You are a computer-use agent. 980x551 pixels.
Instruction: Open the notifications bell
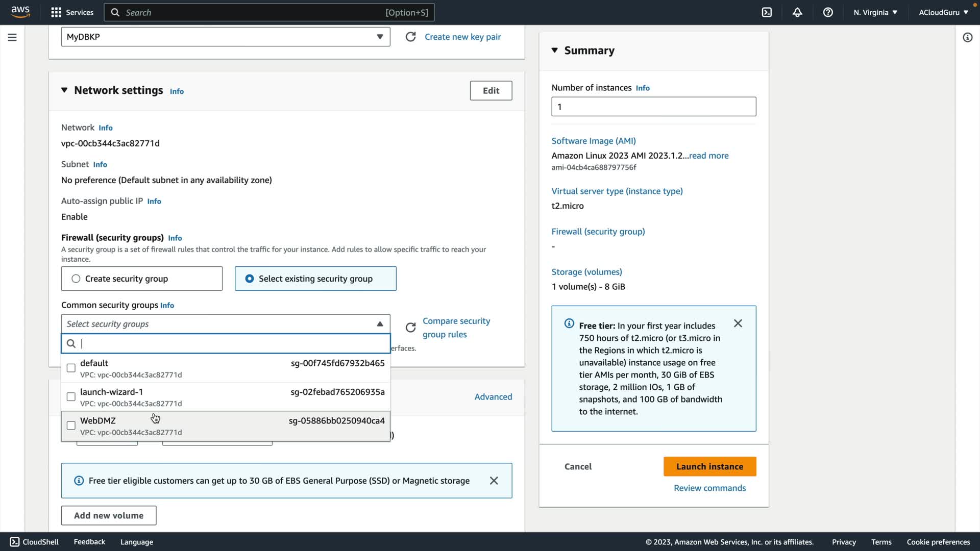(797, 12)
